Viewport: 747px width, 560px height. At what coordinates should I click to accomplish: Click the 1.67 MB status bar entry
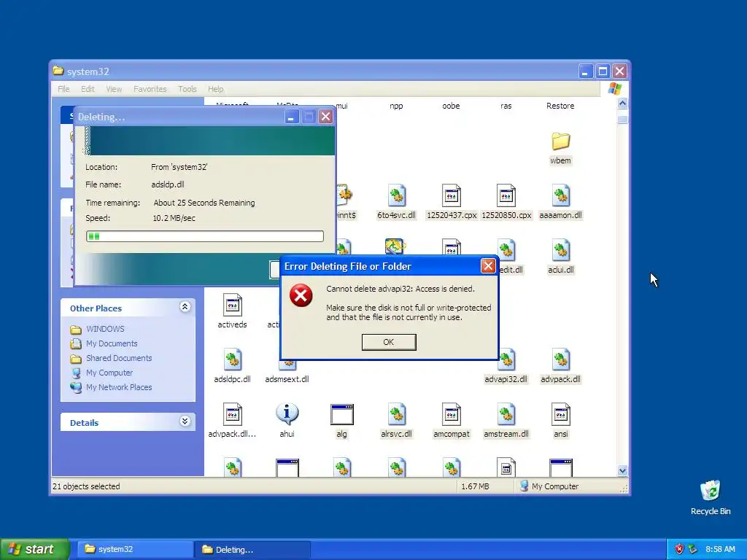[x=475, y=486]
